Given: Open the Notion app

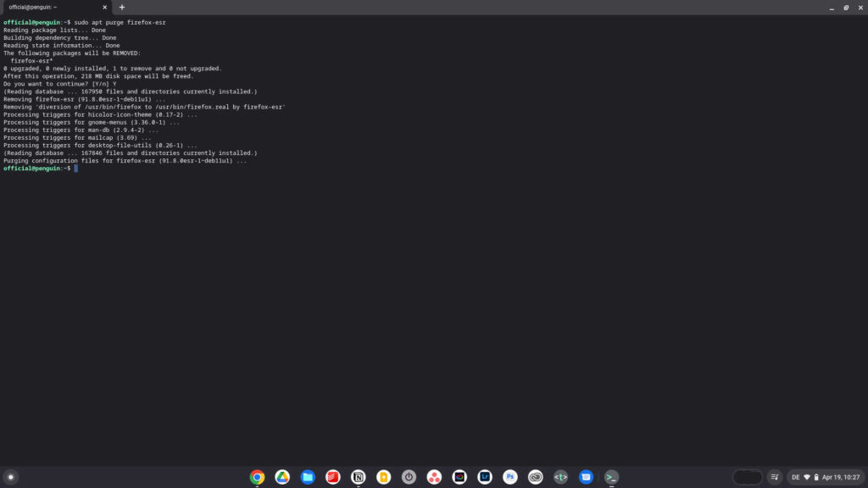Looking at the screenshot, I should (358, 477).
